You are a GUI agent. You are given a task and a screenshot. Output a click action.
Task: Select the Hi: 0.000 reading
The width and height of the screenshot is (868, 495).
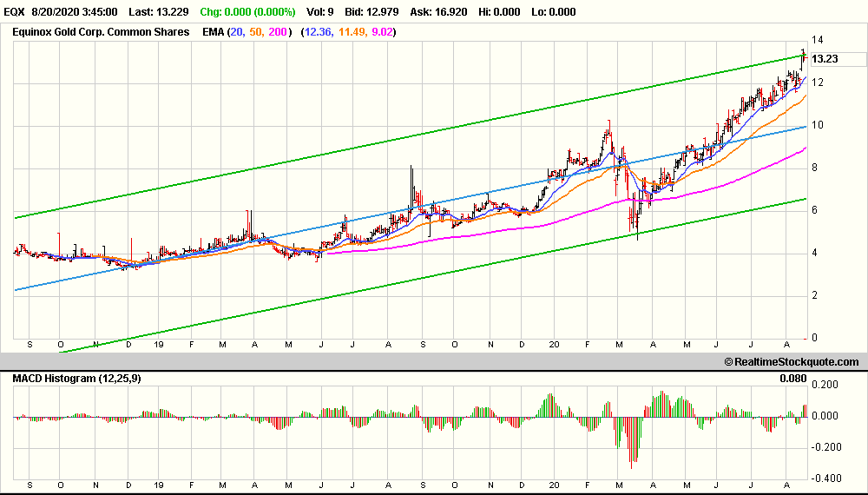coord(499,11)
